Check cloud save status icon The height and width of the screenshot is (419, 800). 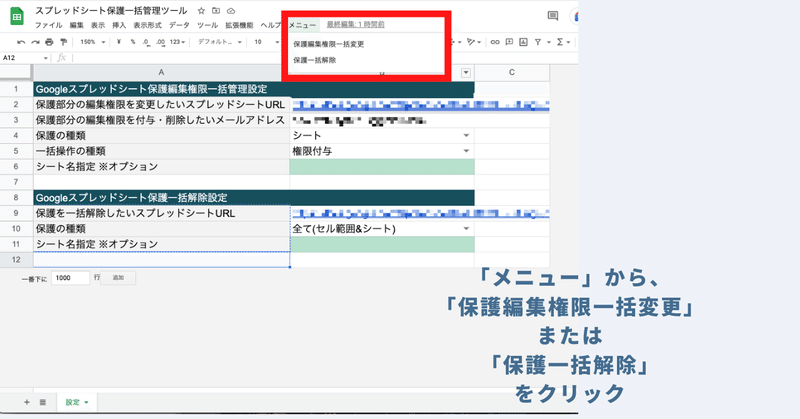coord(231,11)
